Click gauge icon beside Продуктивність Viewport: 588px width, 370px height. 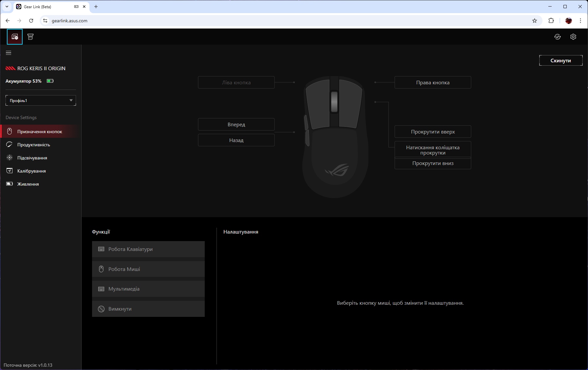click(x=9, y=145)
